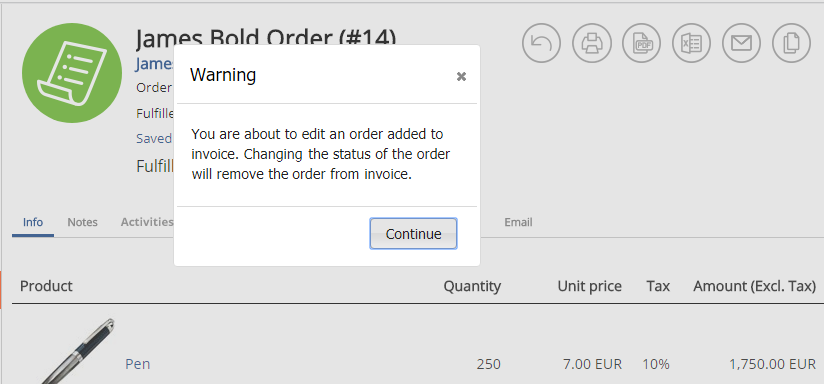Click the Continue button
This screenshot has width=824, height=384.
pos(413,234)
